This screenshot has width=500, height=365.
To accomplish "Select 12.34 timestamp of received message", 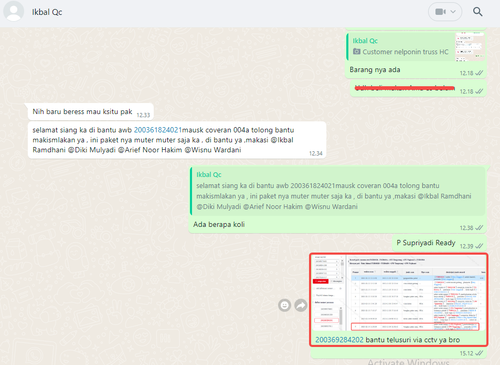I will tap(316, 153).
